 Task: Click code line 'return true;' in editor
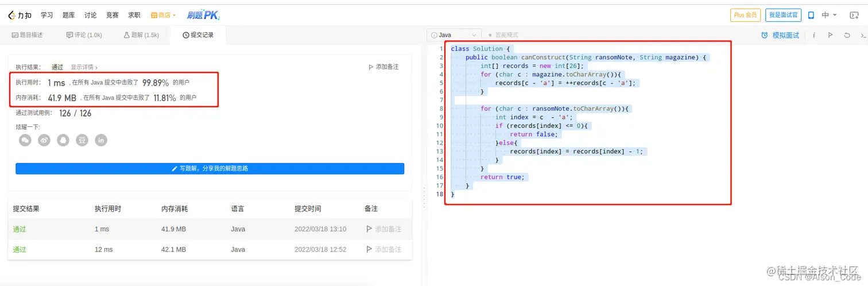click(x=502, y=177)
